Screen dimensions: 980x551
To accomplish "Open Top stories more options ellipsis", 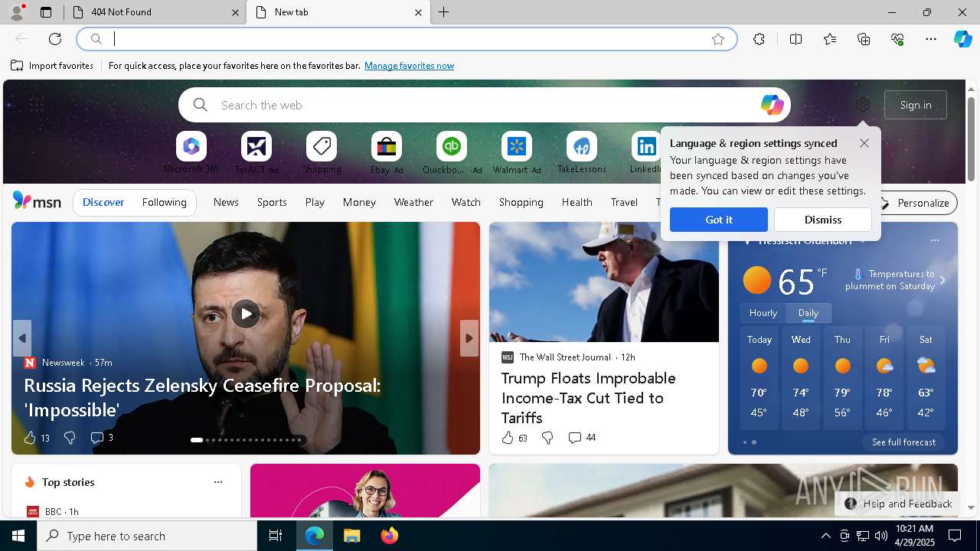I will (x=218, y=482).
